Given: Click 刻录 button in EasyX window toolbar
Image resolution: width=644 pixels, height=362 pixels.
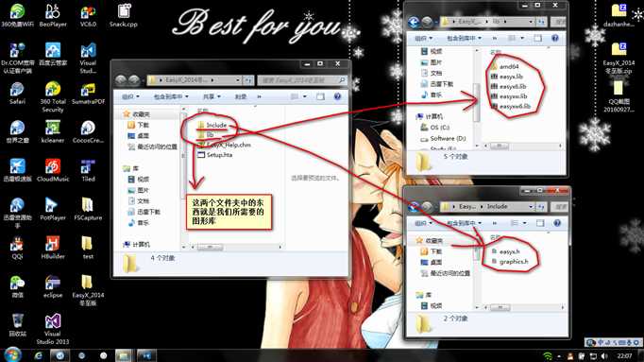Looking at the screenshot, I should click(241, 96).
